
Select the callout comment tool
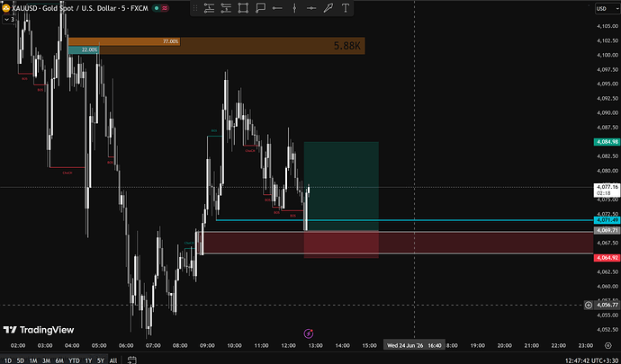(x=260, y=8)
